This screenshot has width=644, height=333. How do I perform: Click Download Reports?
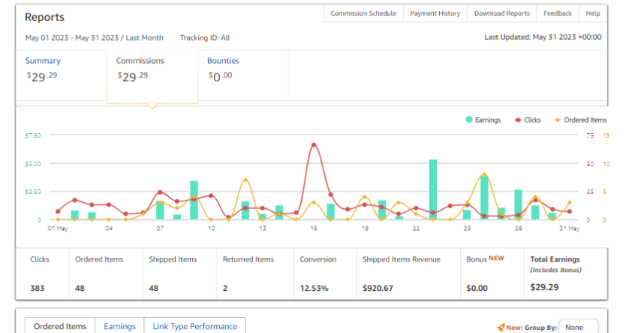pos(502,14)
